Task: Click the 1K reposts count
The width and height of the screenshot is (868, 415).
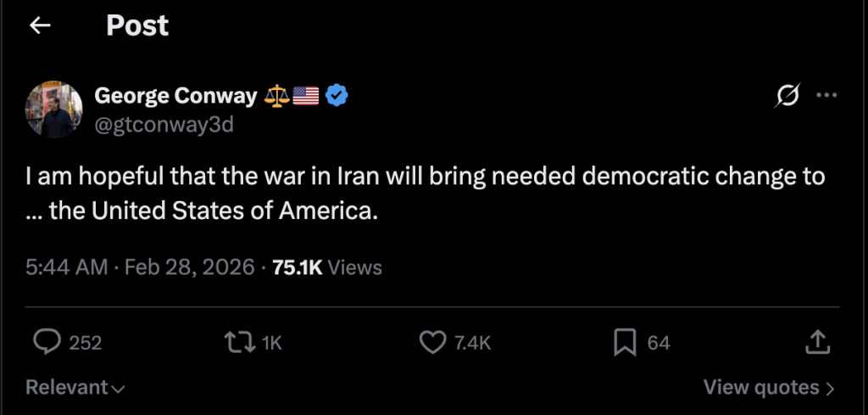Action: click(x=271, y=343)
